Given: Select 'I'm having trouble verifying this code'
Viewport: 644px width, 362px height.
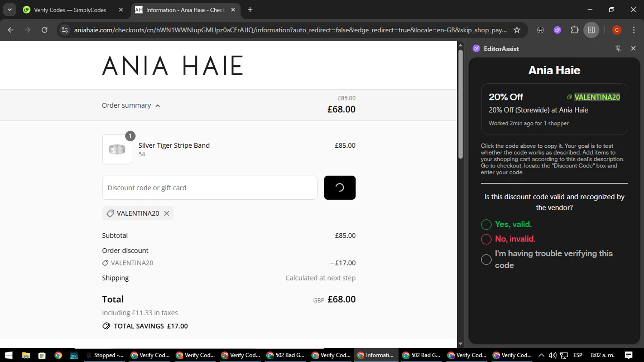Looking at the screenshot, I should pyautogui.click(x=486, y=259).
